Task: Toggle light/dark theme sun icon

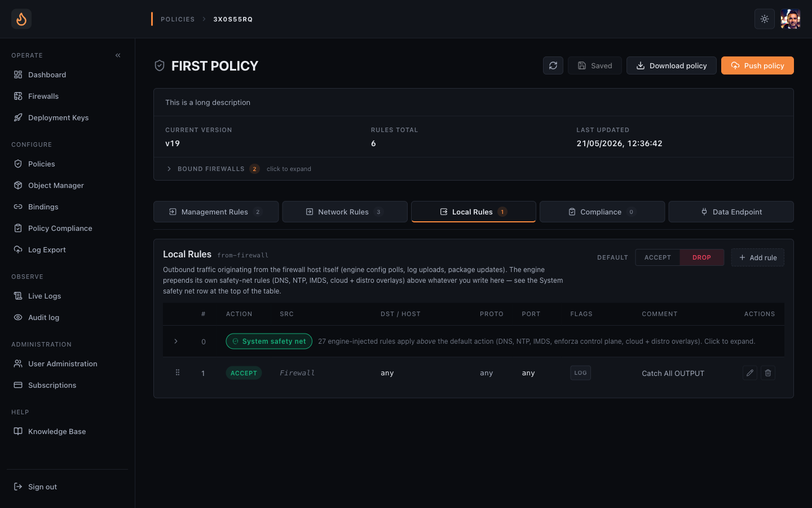Action: [x=765, y=19]
